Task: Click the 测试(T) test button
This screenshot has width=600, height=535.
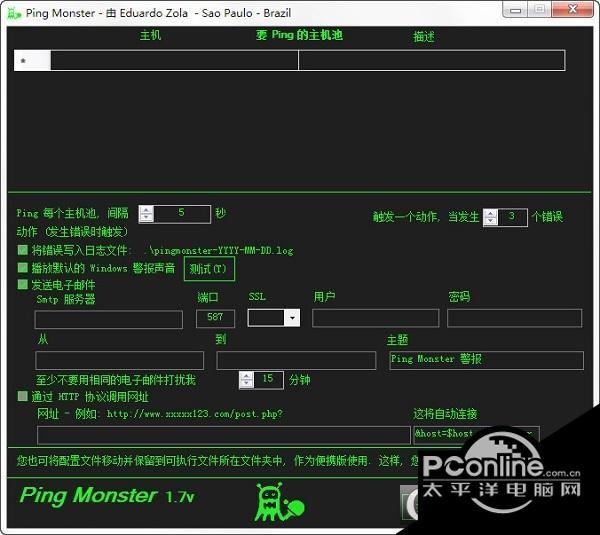Action: (x=209, y=269)
